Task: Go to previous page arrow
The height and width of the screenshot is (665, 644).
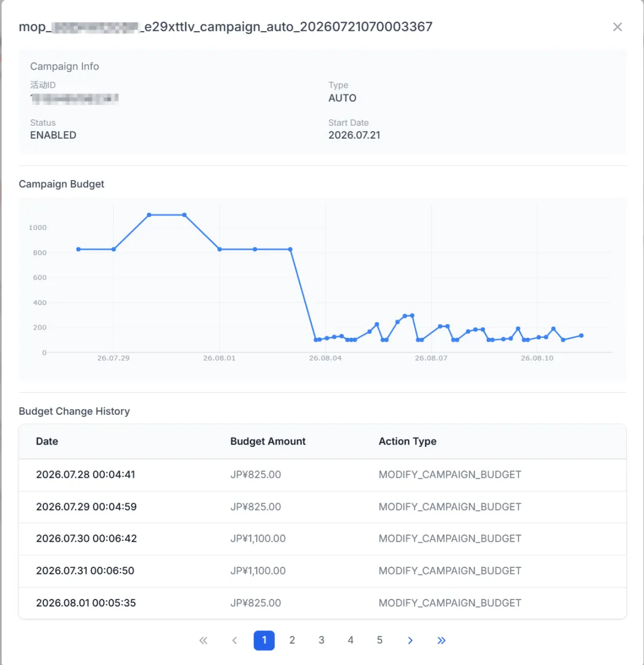Action: click(x=234, y=641)
